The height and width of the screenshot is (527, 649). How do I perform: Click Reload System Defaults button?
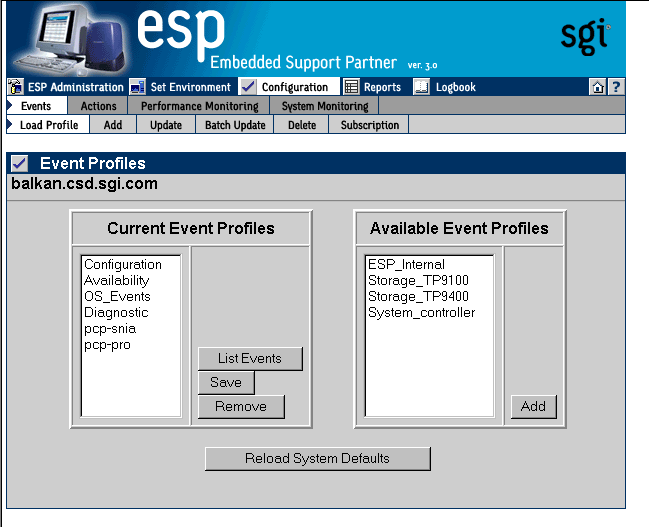[317, 459]
